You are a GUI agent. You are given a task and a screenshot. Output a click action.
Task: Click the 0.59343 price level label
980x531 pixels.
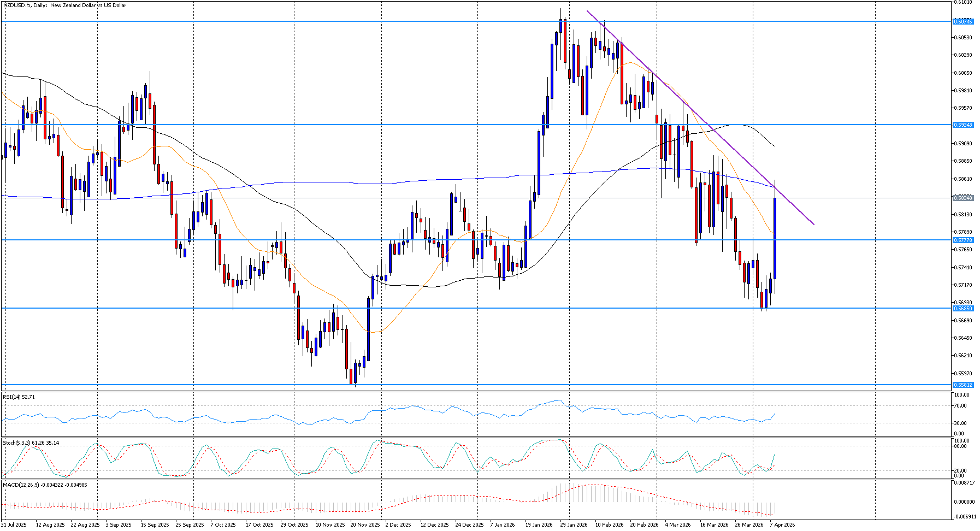(963, 125)
